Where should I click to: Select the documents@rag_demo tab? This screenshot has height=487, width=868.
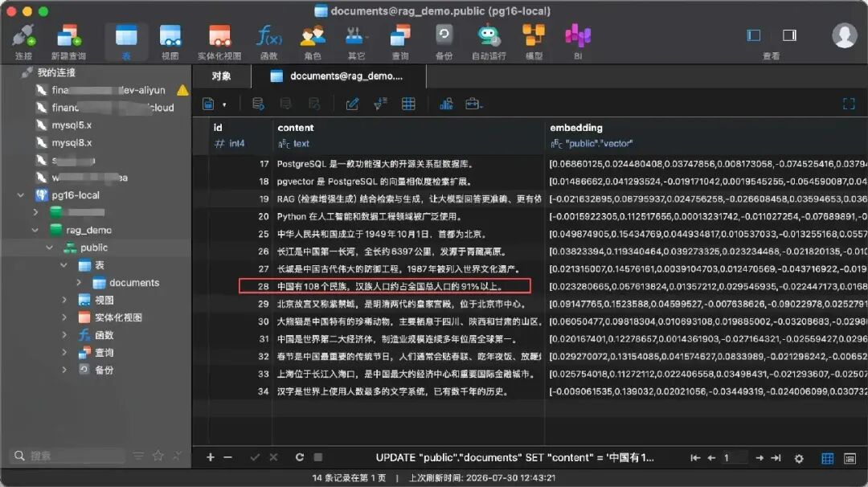tap(338, 76)
